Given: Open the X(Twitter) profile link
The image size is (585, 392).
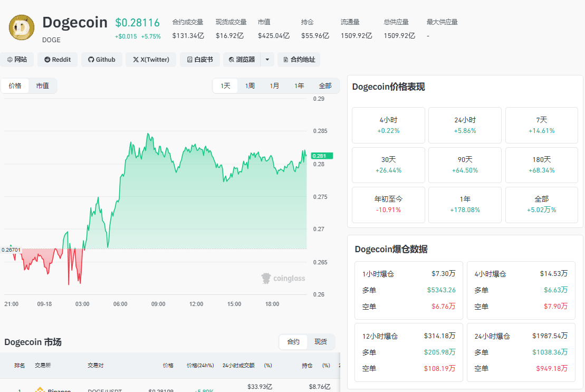Looking at the screenshot, I should click(151, 60).
